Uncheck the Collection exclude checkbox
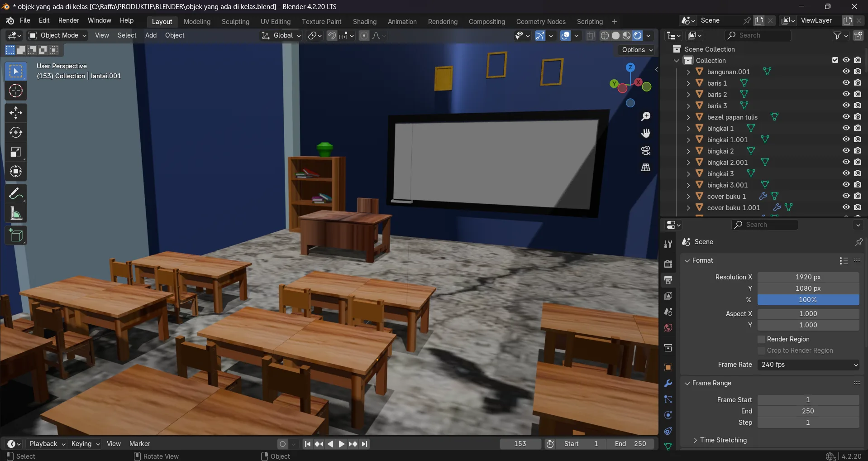868x461 pixels. (835, 60)
